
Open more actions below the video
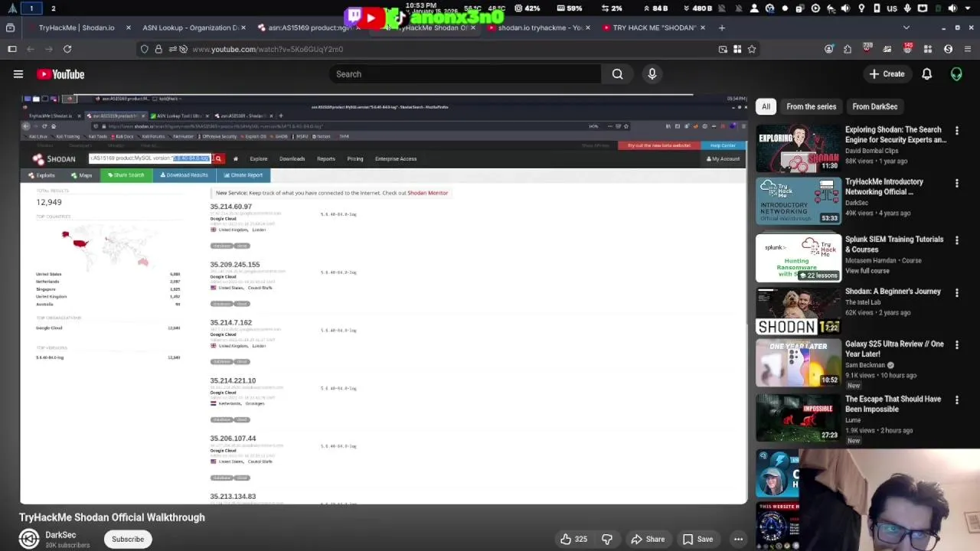click(738, 539)
